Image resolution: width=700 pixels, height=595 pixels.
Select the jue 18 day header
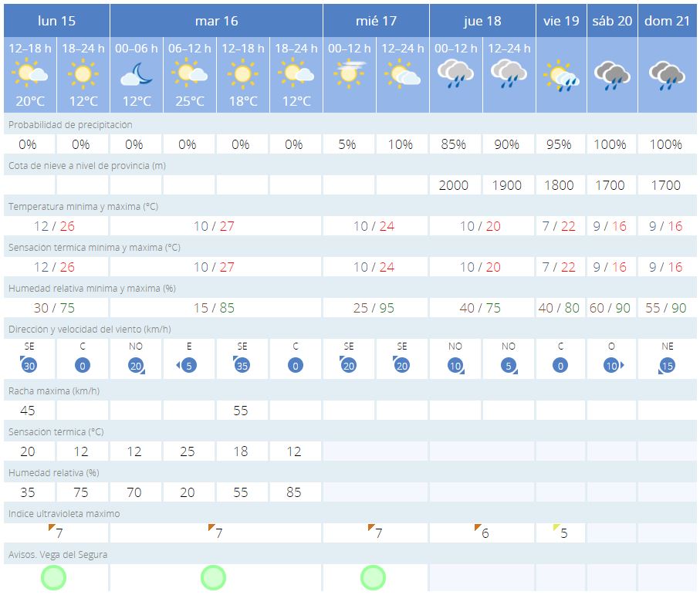click(x=482, y=20)
